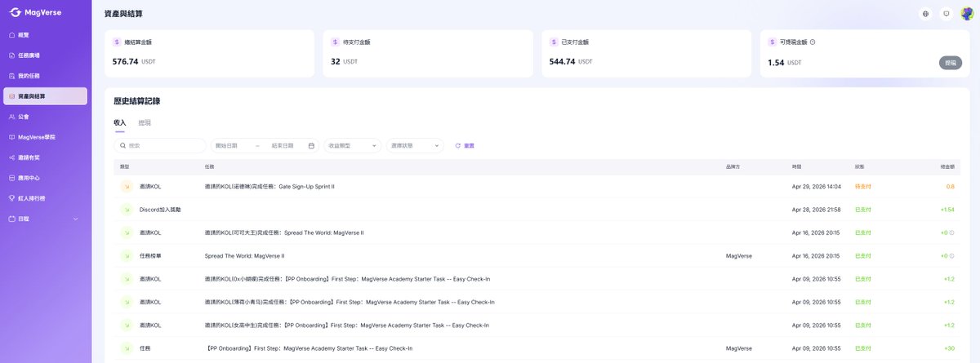Click the dollar icon beside 已支付金額
Screen dimensions: 980x363
554,42
